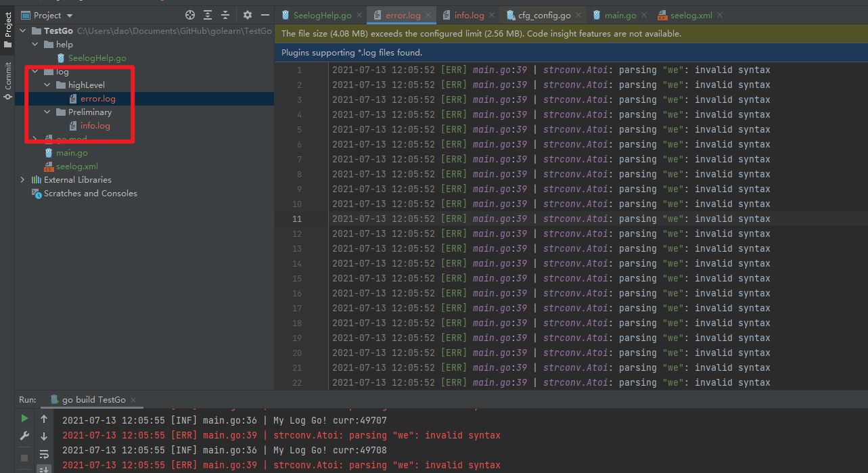868x473 pixels.
Task: Collapse the highLevel folder
Action: click(47, 85)
